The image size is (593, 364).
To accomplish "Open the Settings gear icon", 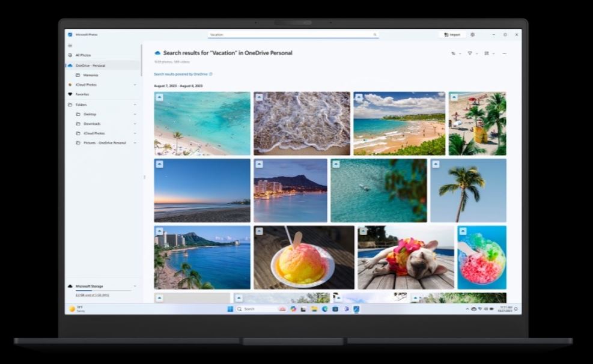I will [x=472, y=35].
